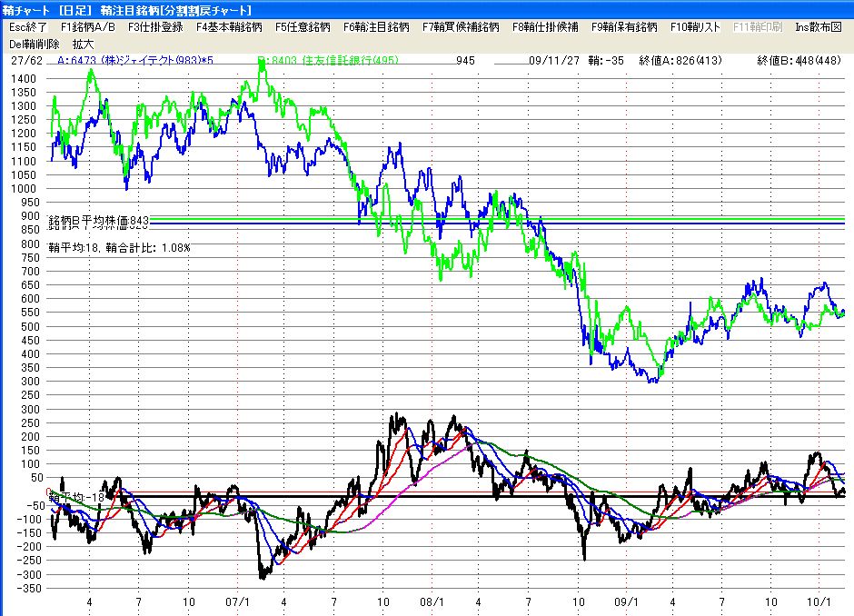Screen dimensions: 854x616
Task: Click the 拡大 zoom menu item
Action: tap(84, 44)
